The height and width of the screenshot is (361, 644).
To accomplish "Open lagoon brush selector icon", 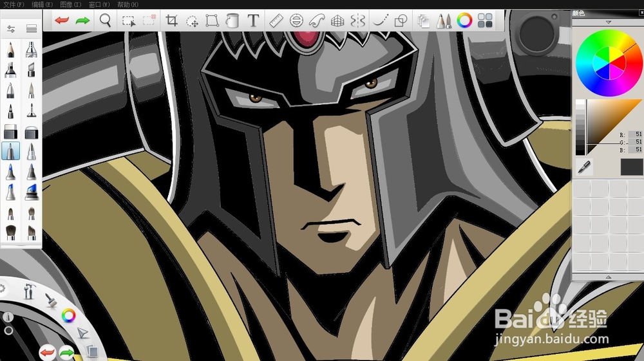I will coord(51,301).
